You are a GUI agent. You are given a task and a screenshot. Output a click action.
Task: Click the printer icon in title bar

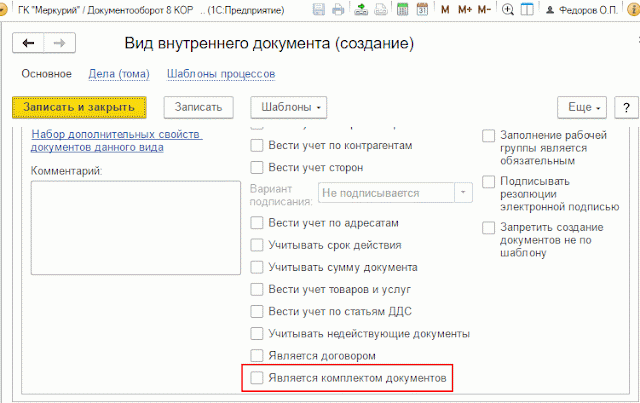[x=338, y=9]
